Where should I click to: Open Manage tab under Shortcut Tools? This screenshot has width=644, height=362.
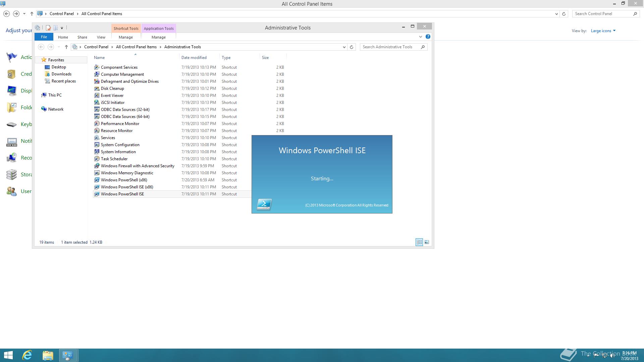(126, 37)
